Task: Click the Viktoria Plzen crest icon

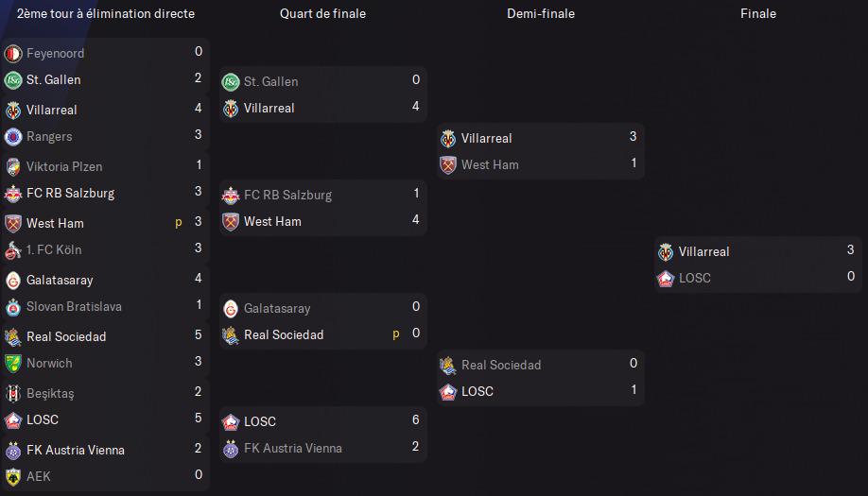Action: 13,166
